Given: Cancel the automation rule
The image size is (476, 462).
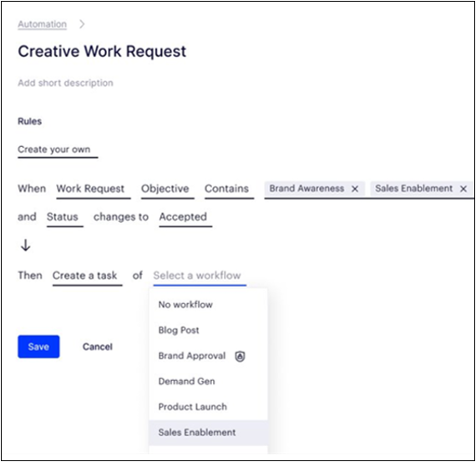Looking at the screenshot, I should [98, 347].
